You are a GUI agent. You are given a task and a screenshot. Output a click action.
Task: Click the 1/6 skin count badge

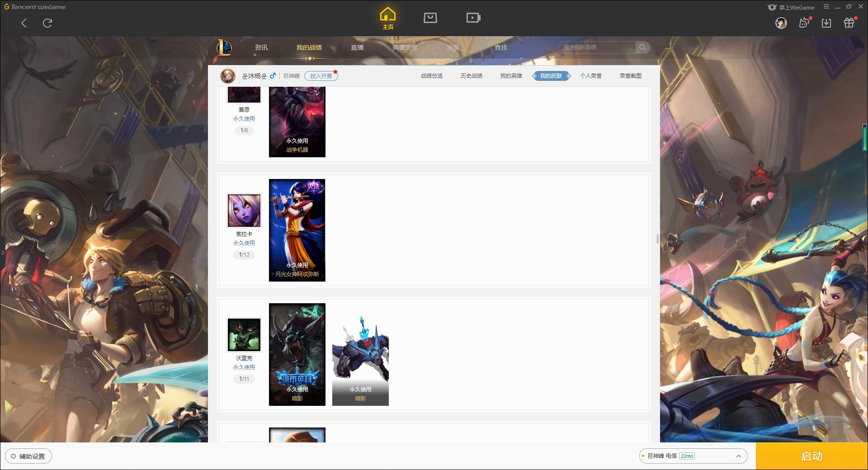pos(244,131)
